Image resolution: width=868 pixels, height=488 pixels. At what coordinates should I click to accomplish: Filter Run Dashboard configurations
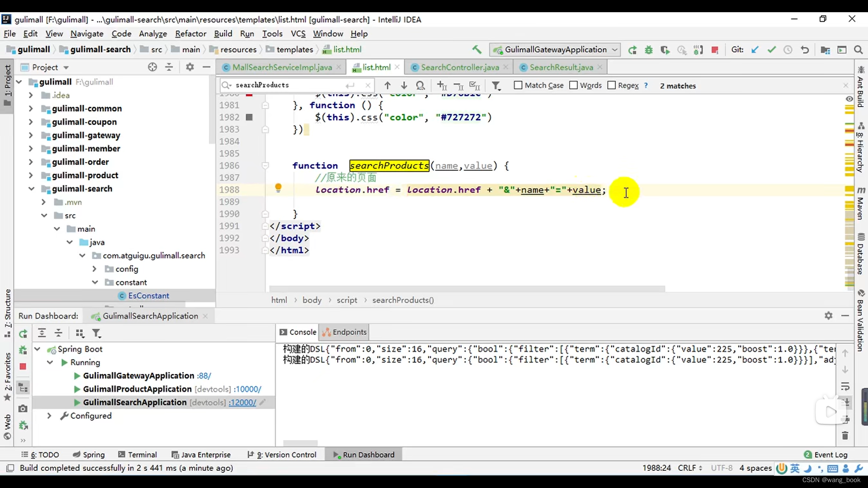coord(96,333)
